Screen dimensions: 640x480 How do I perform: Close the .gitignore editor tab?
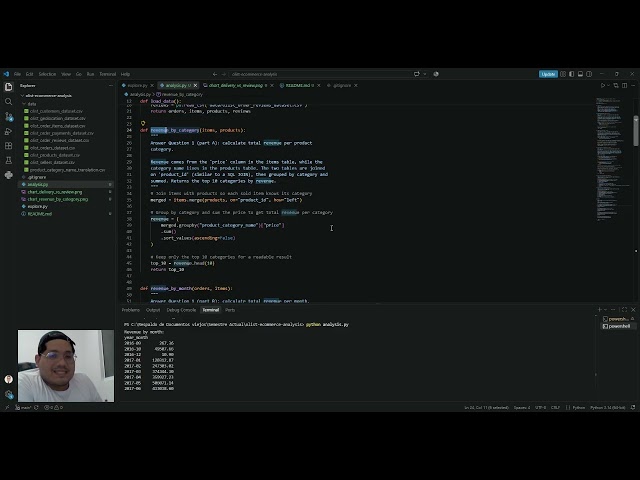pos(356,85)
